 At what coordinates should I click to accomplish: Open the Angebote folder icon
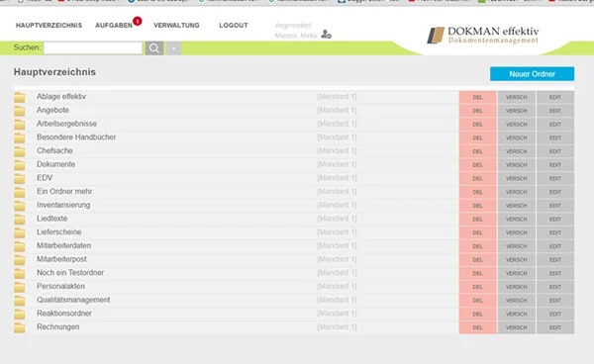20,111
